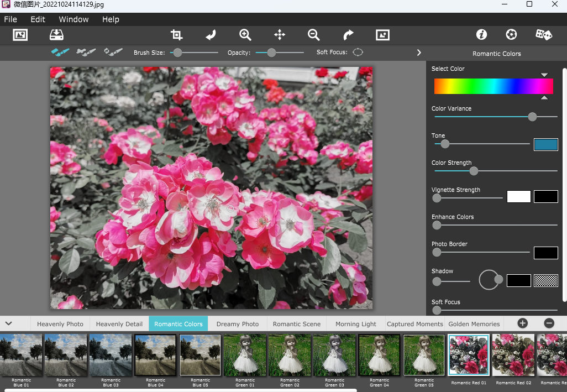Collapse the side panel with right chevron
This screenshot has height=392, width=567.
coord(419,53)
